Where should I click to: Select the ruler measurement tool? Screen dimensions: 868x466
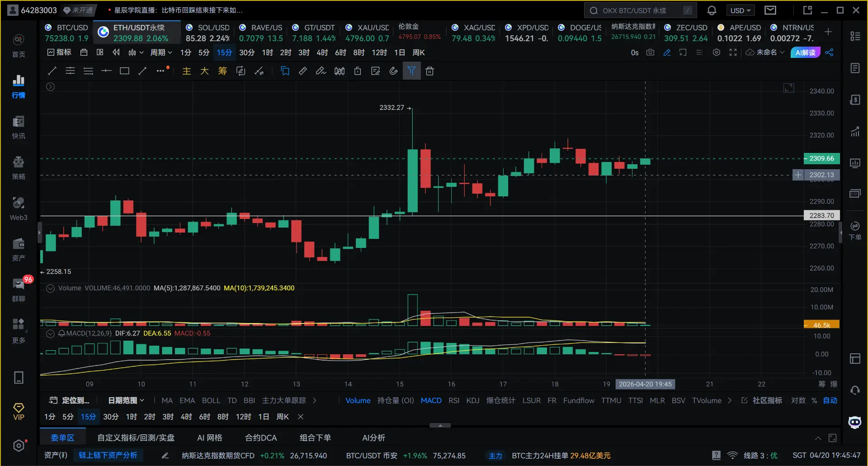tap(303, 71)
